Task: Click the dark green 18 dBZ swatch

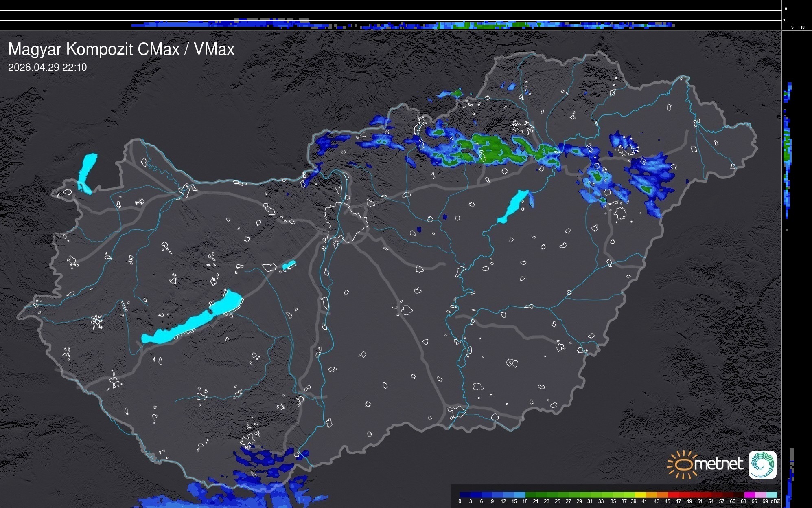Action: point(531,495)
